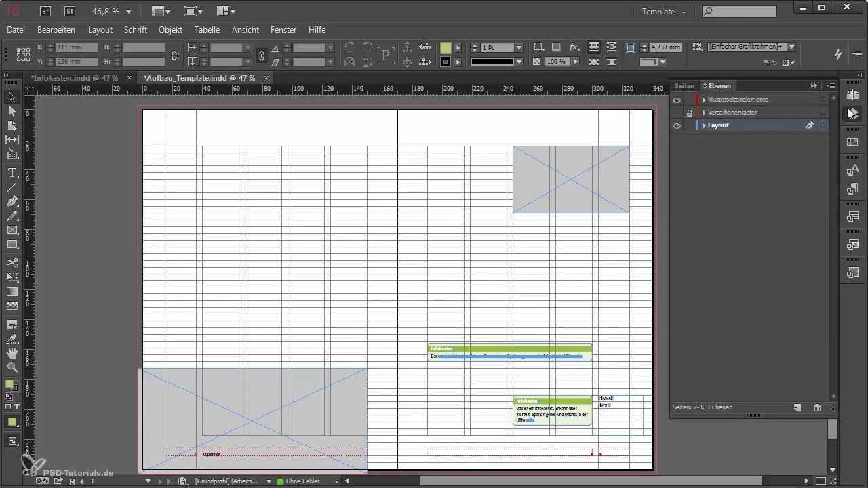Image resolution: width=868 pixels, height=488 pixels.
Task: Activate the Zoom tool magnifier
Action: [12, 367]
